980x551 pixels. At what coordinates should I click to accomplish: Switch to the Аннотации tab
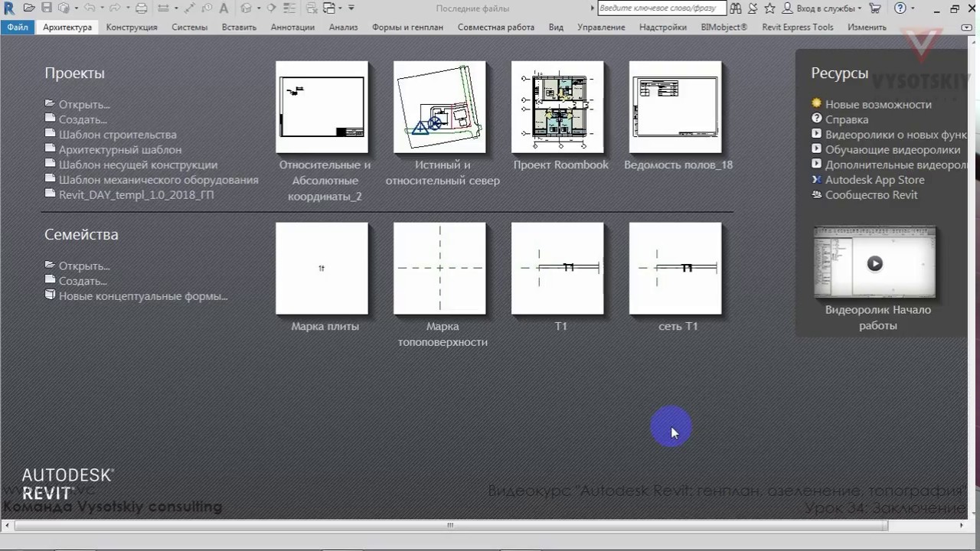[292, 27]
